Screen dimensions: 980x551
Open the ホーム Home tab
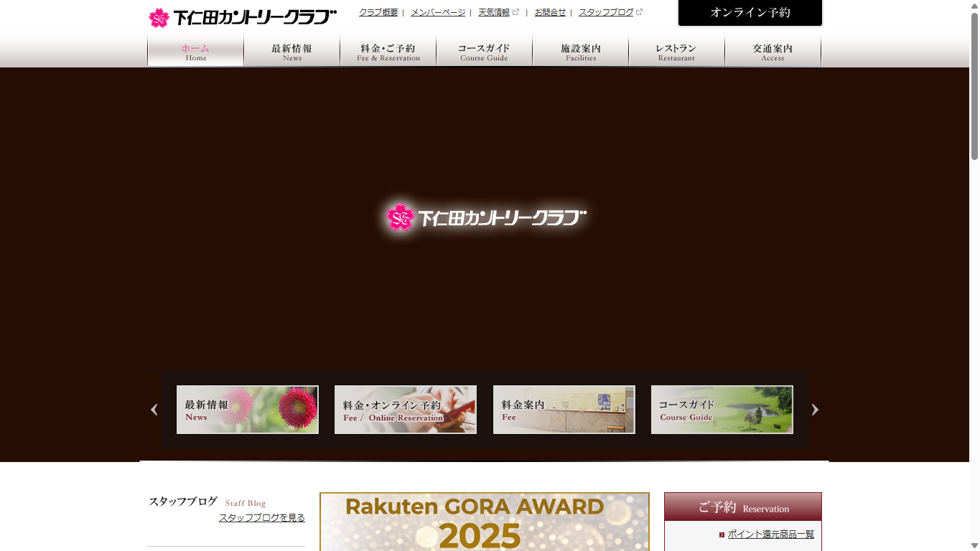coord(195,52)
